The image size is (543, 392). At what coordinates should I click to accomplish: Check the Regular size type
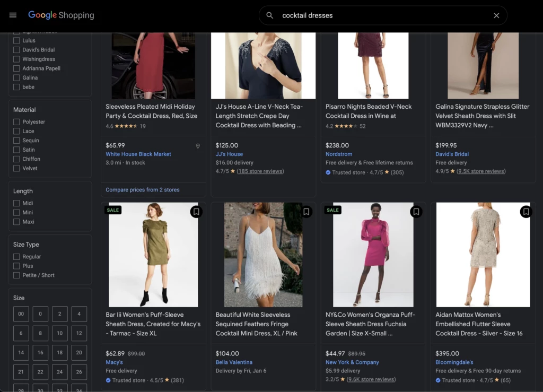pyautogui.click(x=16, y=257)
